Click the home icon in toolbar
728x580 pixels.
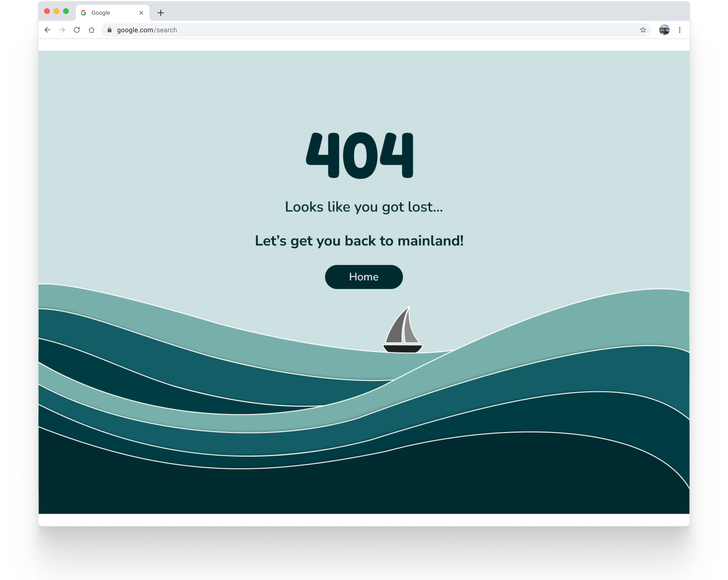92,30
